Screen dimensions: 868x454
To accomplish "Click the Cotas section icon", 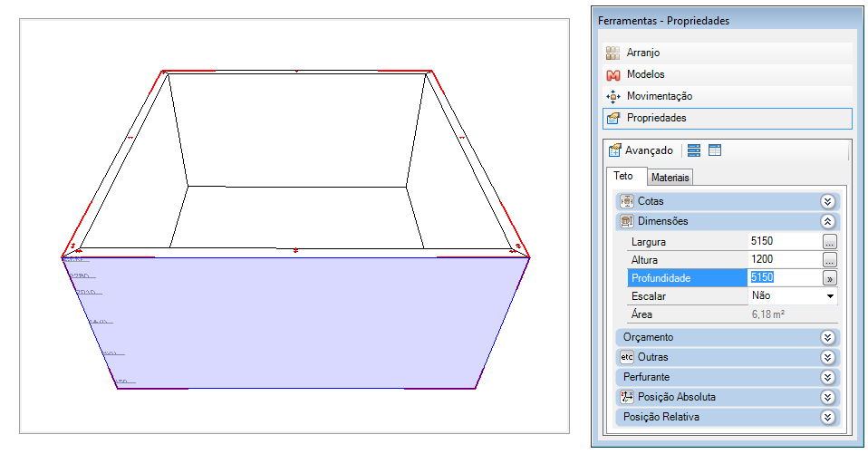I will pyautogui.click(x=626, y=201).
